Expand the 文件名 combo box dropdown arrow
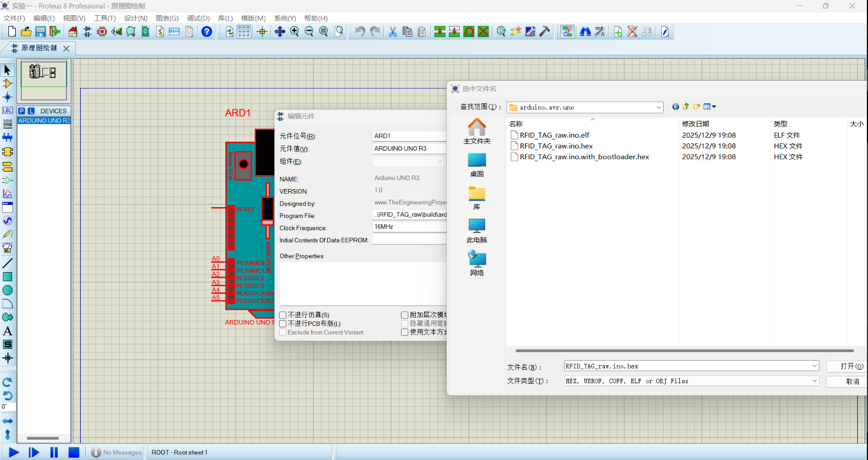Image resolution: width=868 pixels, height=460 pixels. [814, 366]
